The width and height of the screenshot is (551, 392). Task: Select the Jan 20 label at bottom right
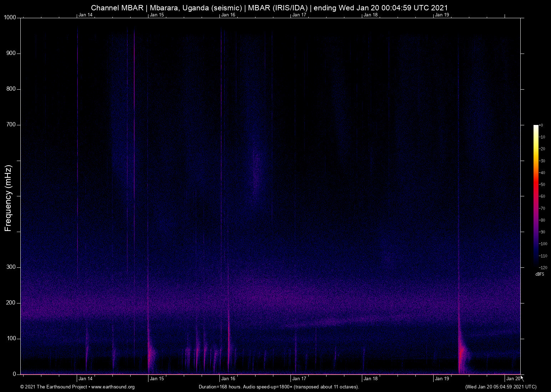(x=513, y=378)
